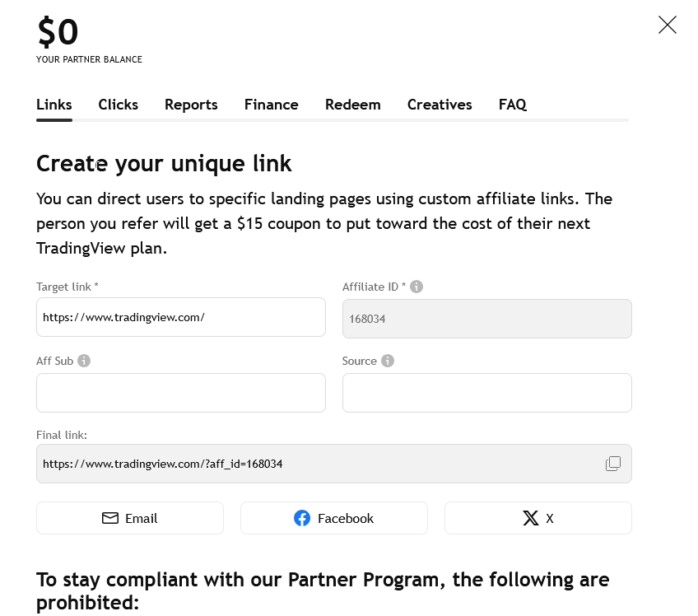Share link on X
Image resolution: width=698 pixels, height=616 pixels.
click(x=538, y=518)
